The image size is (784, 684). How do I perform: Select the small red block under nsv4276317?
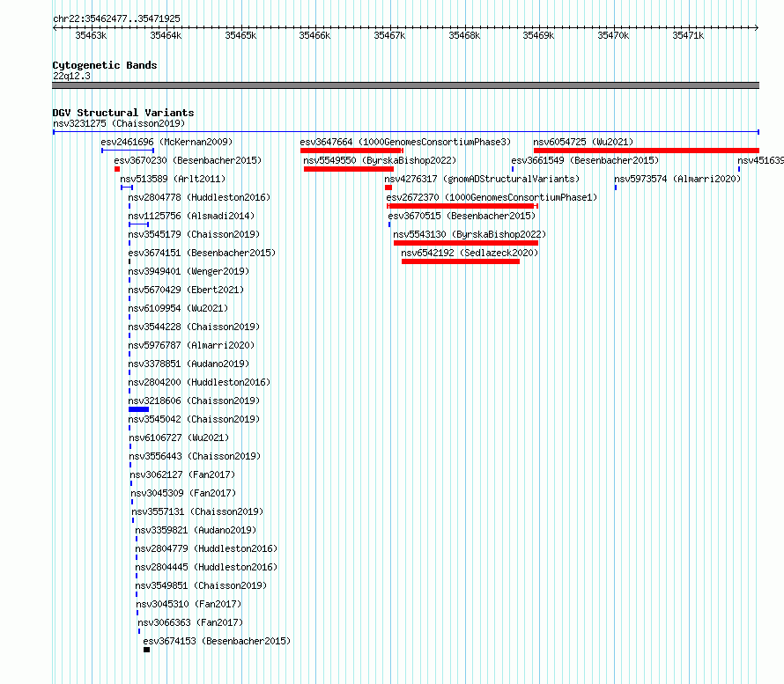[388, 188]
